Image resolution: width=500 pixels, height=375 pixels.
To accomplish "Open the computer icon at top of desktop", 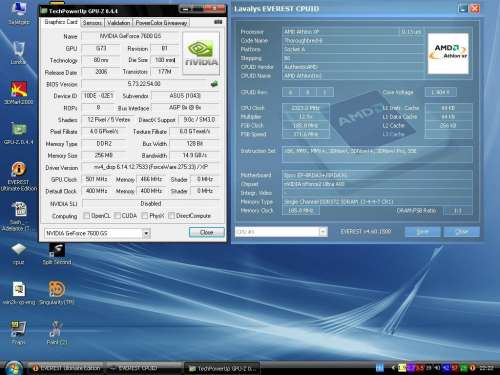I will [x=19, y=13].
